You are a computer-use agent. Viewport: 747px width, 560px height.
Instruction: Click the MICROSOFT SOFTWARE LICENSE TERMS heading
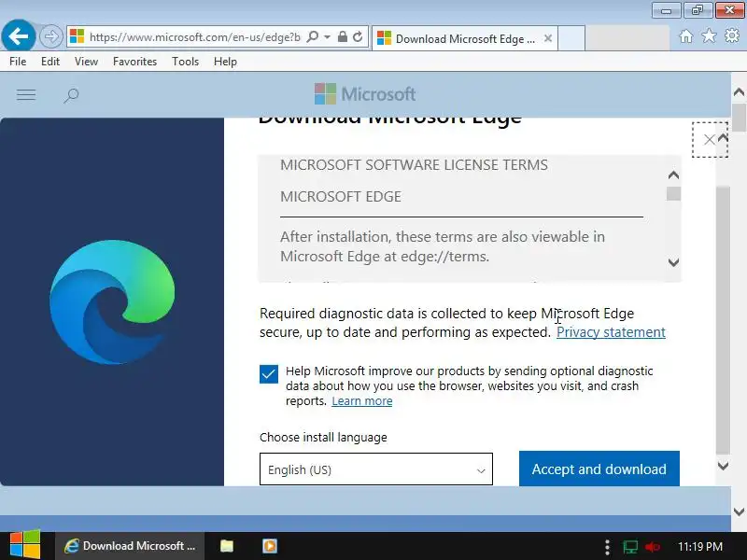414,165
